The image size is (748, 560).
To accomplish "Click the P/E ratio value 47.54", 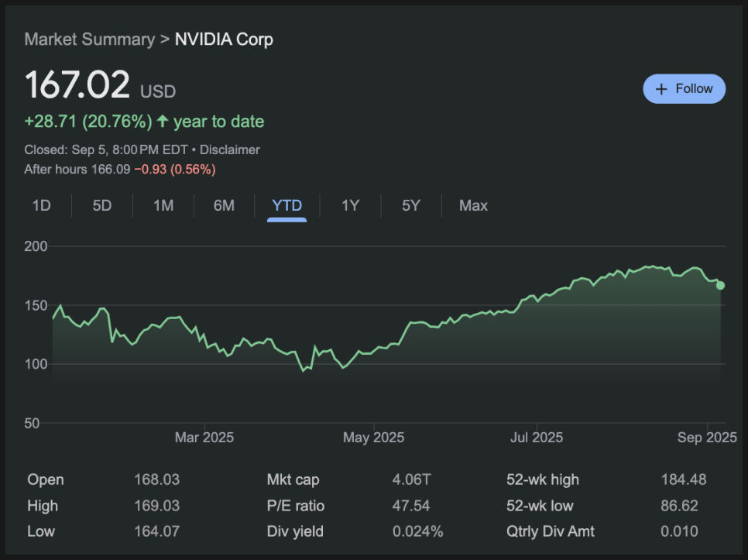I will click(x=411, y=506).
